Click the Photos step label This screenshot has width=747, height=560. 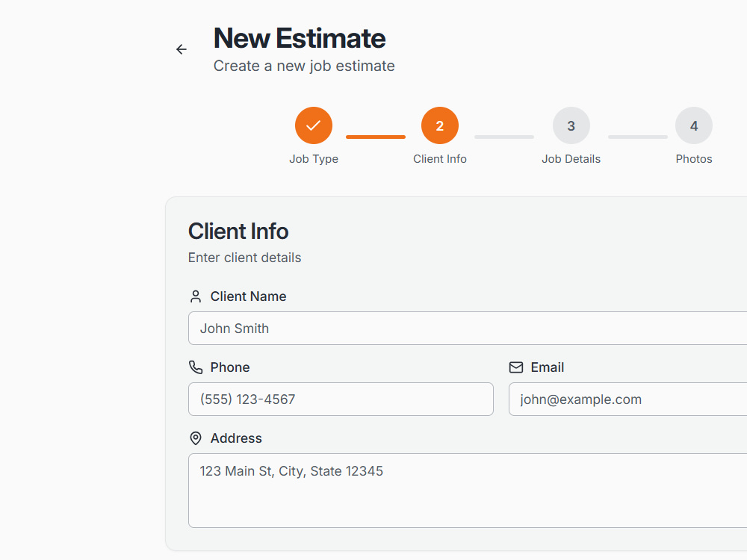(694, 159)
